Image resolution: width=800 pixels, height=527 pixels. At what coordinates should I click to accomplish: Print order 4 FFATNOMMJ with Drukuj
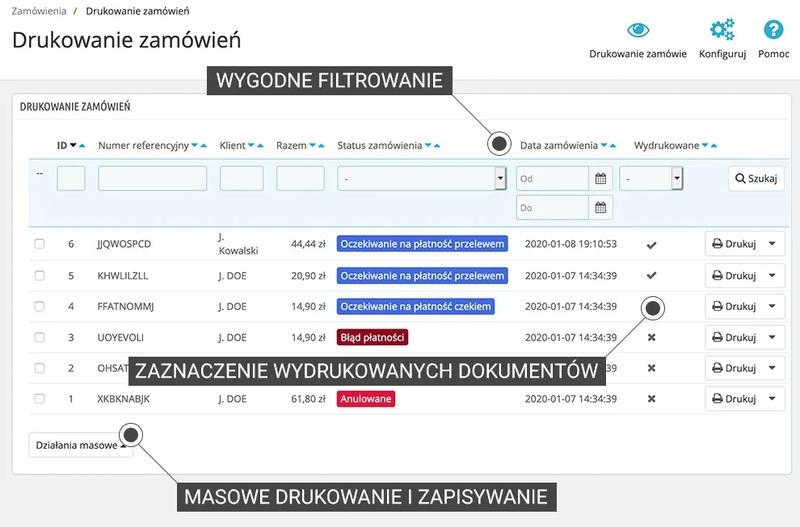(734, 306)
